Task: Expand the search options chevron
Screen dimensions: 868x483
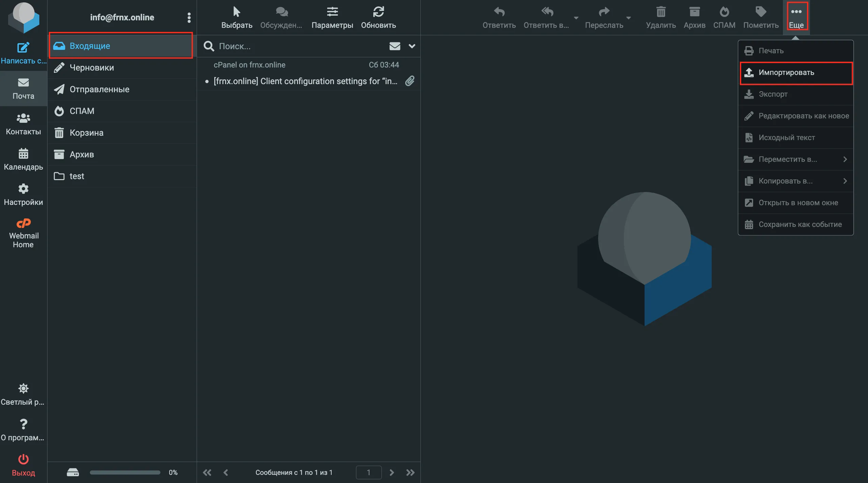Action: pos(412,46)
